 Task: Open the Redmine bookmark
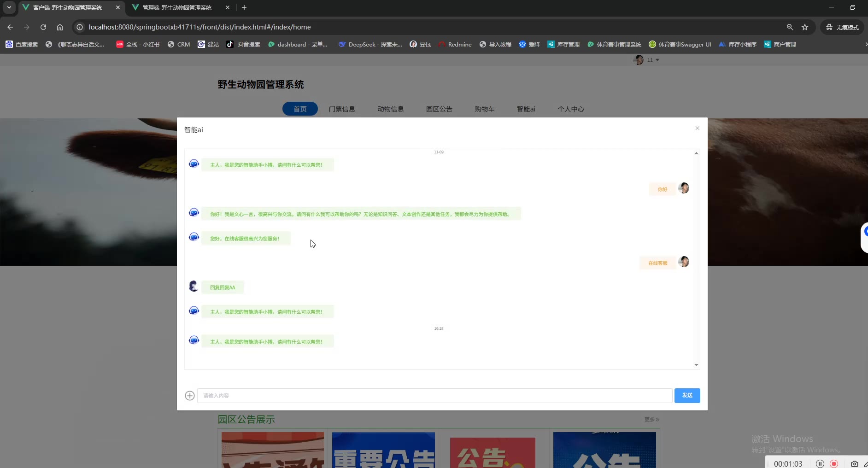point(455,45)
